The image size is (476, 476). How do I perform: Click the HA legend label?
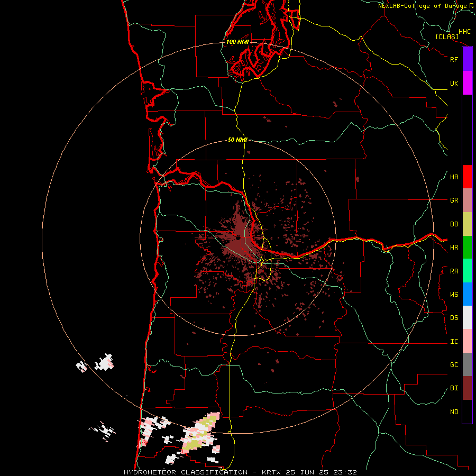click(454, 177)
